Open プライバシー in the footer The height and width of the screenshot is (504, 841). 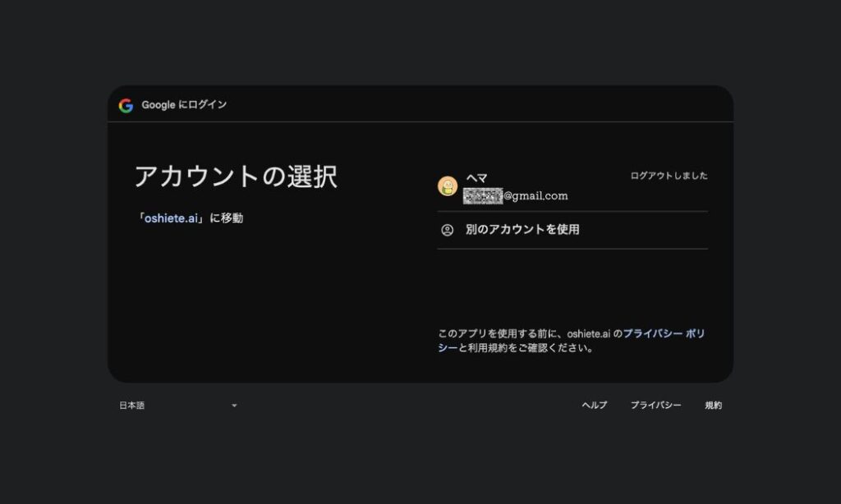point(655,405)
